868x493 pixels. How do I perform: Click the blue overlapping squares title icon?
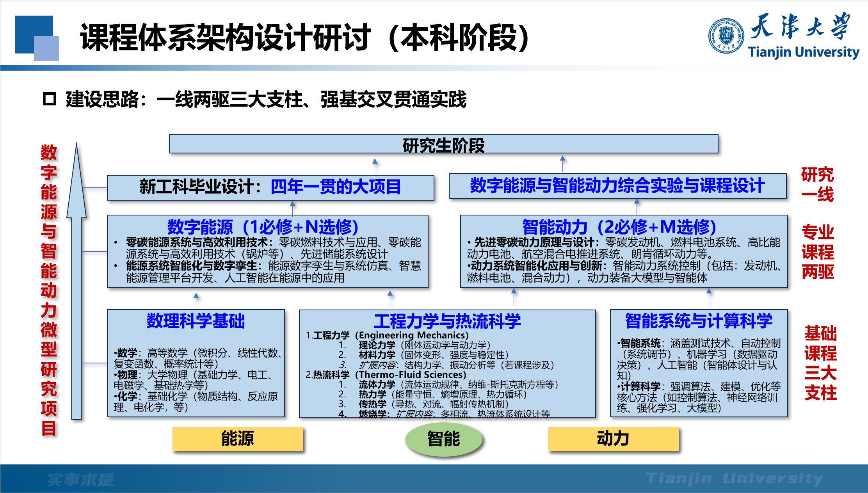tap(36, 38)
